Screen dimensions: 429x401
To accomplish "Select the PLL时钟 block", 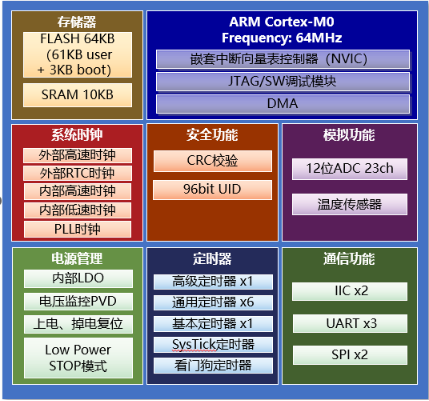I will [77, 229].
